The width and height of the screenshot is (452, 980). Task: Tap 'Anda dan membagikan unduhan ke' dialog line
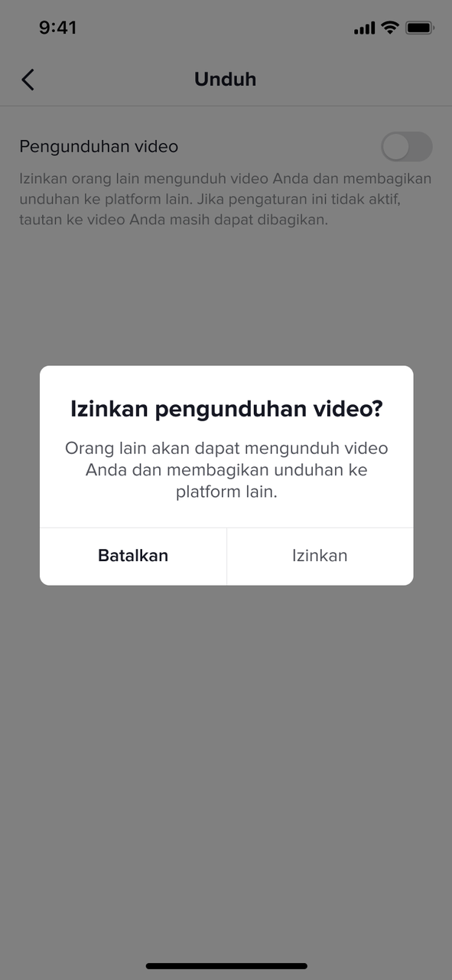click(226, 469)
